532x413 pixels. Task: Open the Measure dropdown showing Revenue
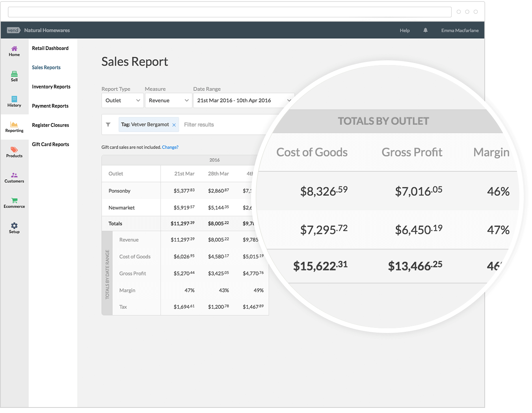click(168, 100)
